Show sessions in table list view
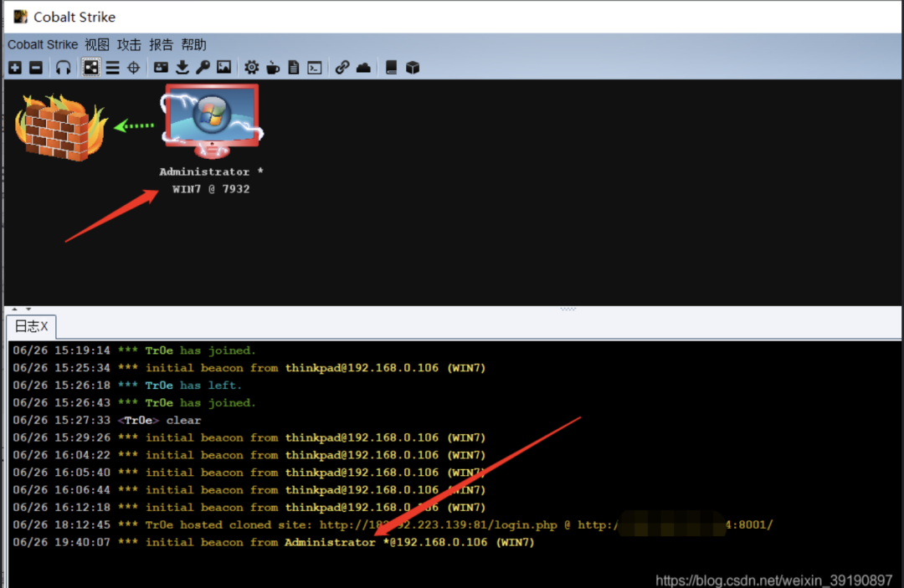The image size is (904, 588). click(112, 68)
